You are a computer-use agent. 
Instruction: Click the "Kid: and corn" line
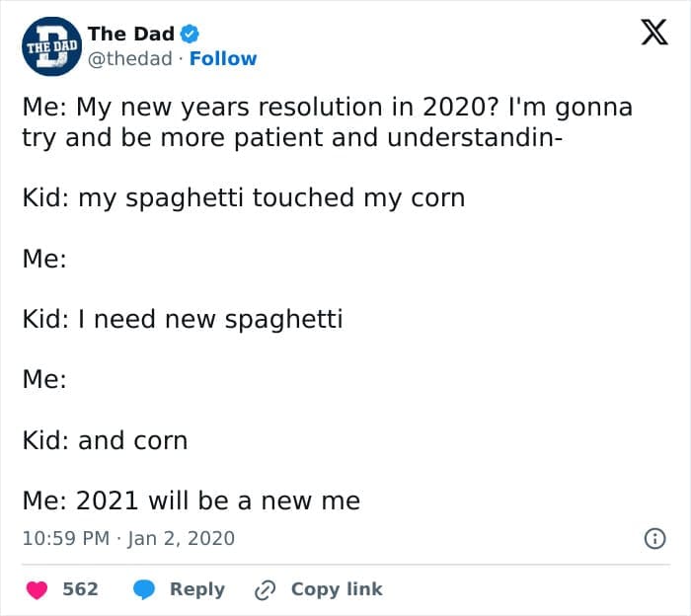point(105,440)
